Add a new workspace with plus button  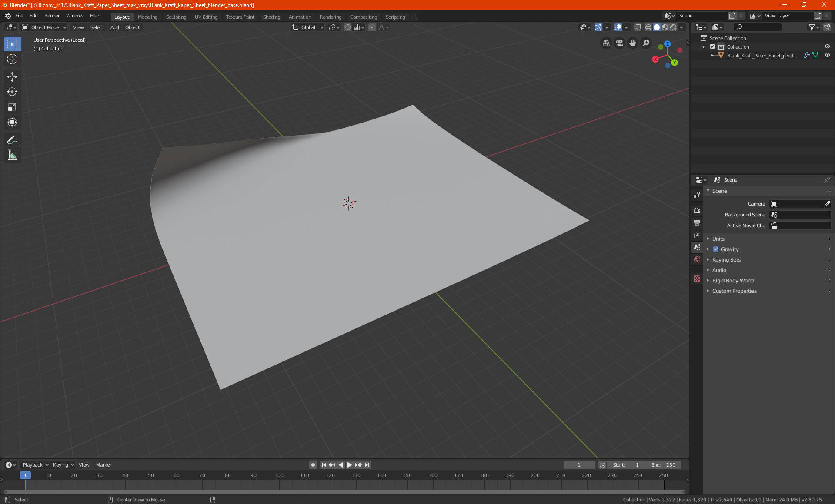click(x=414, y=17)
